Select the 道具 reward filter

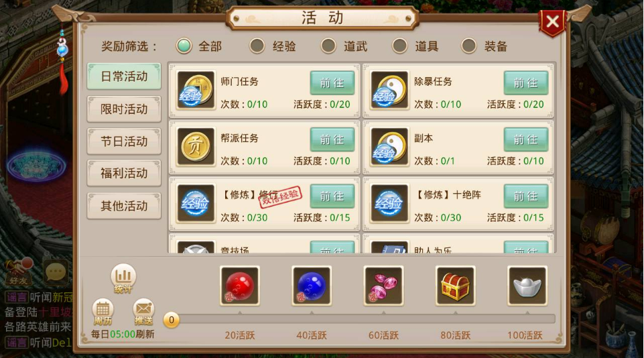pyautogui.click(x=415, y=46)
